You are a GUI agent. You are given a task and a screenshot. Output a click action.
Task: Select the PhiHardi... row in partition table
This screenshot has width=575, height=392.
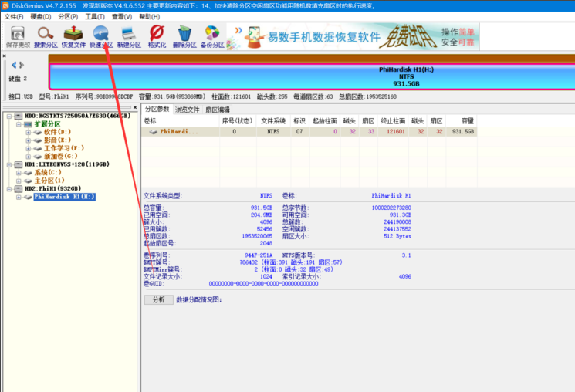[x=309, y=131]
